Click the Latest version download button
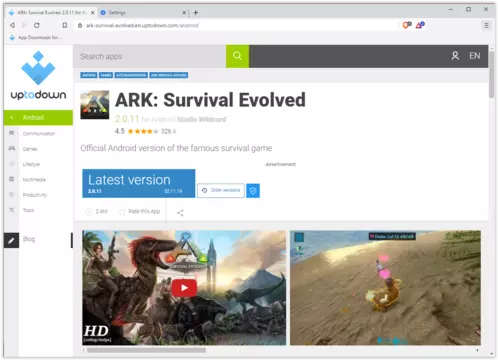The height and width of the screenshot is (360, 498). [x=139, y=183]
